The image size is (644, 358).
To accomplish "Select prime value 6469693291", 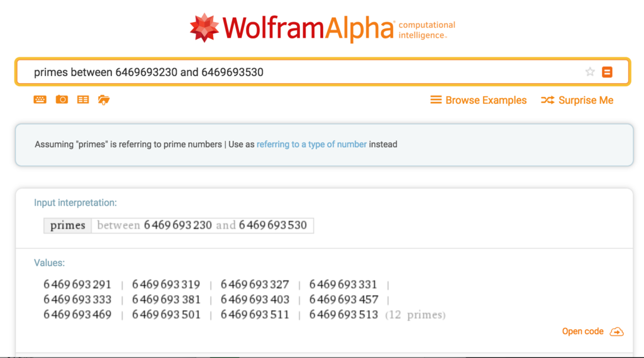I will coord(77,284).
